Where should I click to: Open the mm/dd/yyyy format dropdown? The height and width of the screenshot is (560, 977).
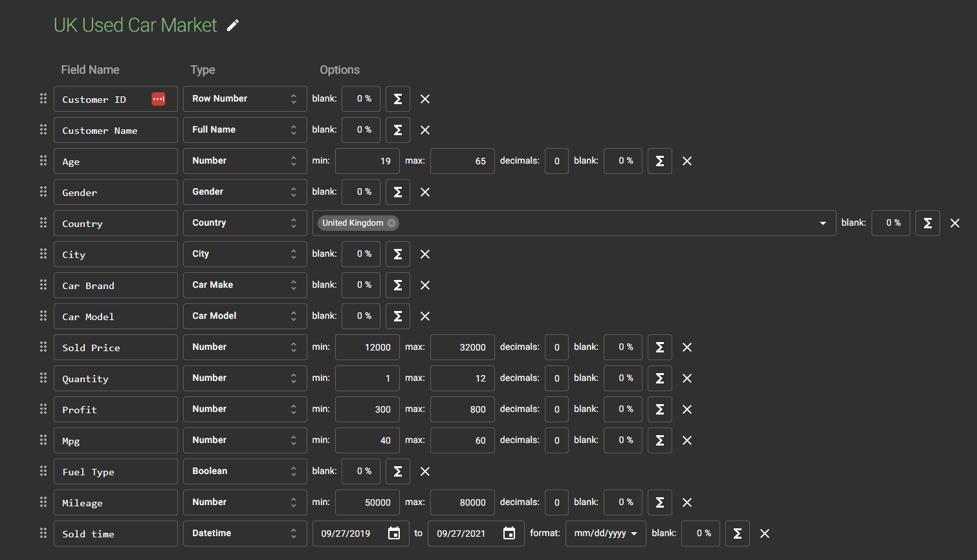[x=606, y=533]
